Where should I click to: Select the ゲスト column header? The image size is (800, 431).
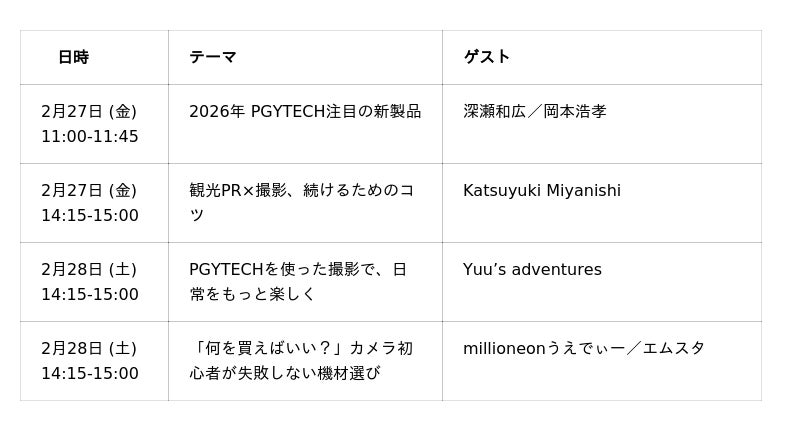click(x=487, y=57)
